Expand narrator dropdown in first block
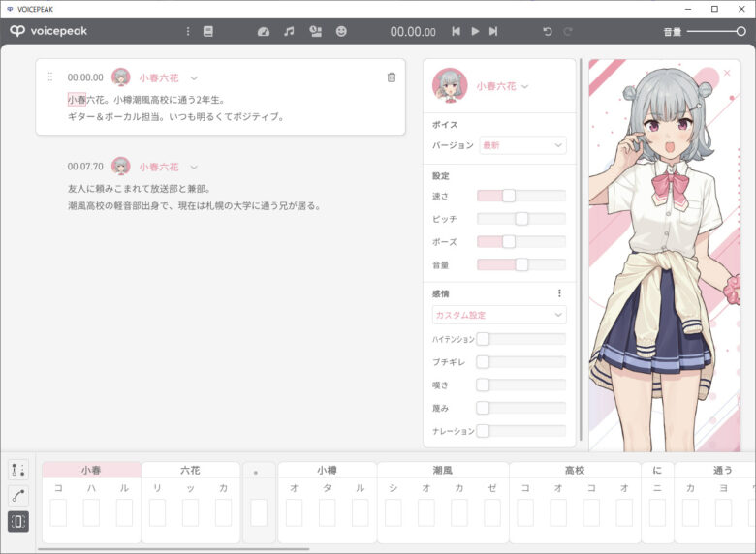The image size is (756, 554). point(194,78)
